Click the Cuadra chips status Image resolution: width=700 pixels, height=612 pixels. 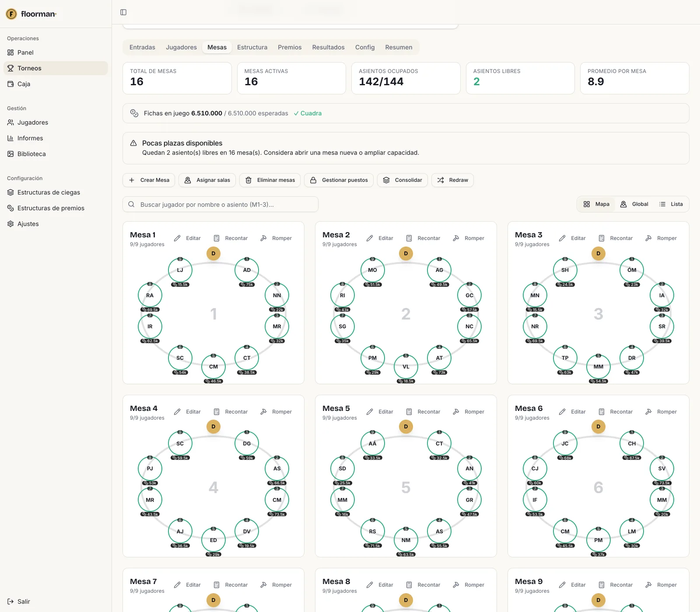point(308,113)
